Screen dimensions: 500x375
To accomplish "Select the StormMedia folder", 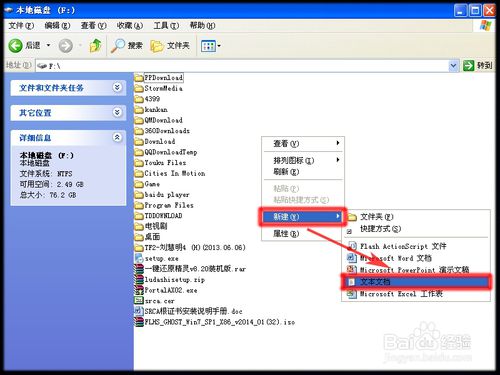I will 159,88.
